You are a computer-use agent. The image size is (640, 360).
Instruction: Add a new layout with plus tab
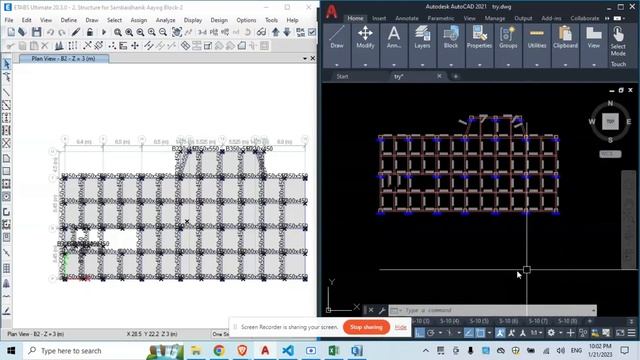(x=589, y=321)
